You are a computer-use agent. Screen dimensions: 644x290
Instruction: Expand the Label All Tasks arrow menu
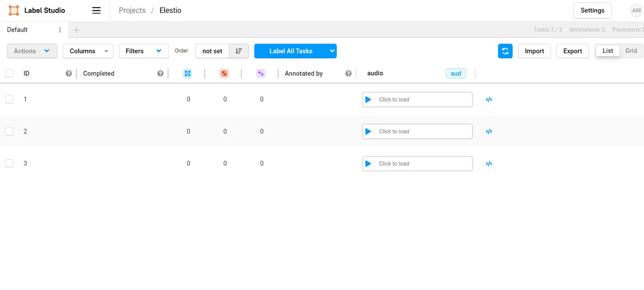pyautogui.click(x=332, y=51)
